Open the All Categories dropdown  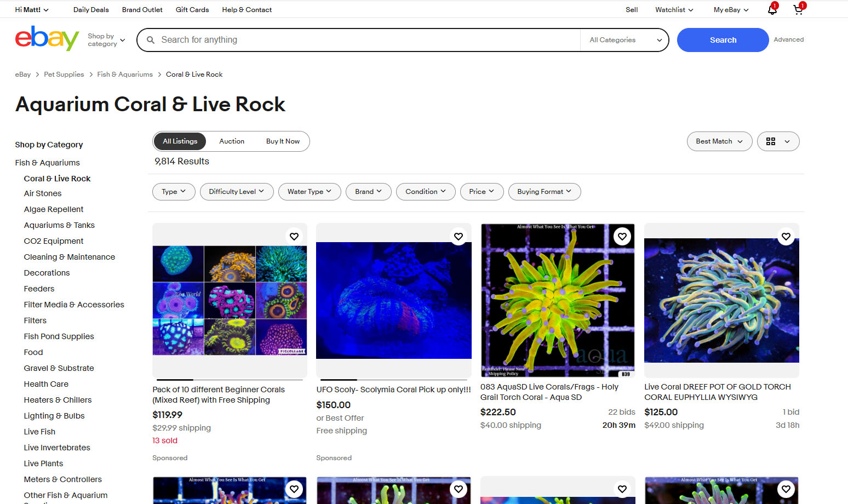click(625, 40)
